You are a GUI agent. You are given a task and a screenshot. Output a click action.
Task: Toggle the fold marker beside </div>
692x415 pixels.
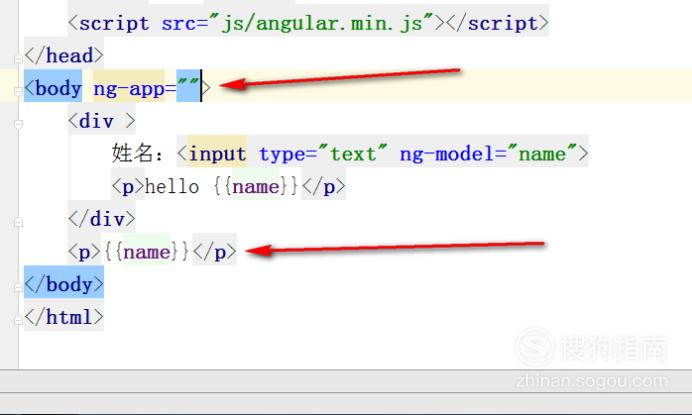(18, 222)
